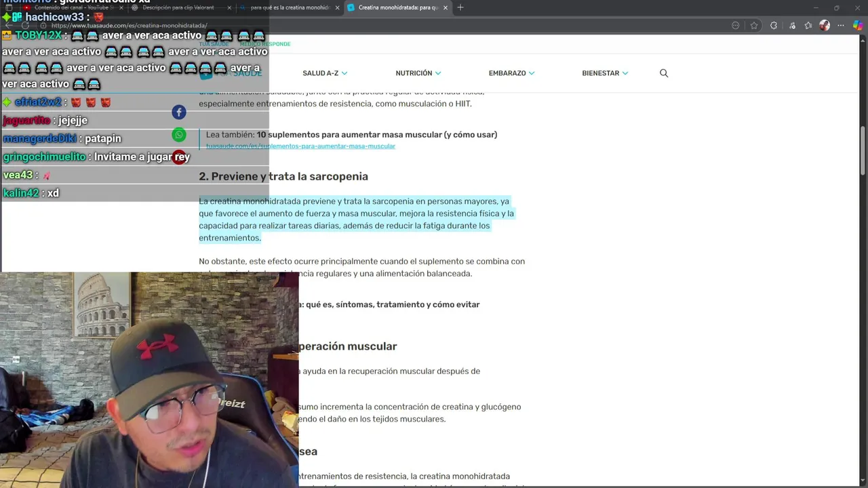
Task: Open '10 suplementos para aumentar masa muscular' link
Action: (x=377, y=135)
